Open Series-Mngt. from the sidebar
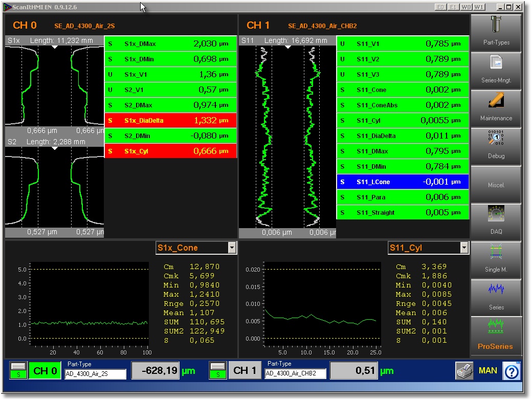The height and width of the screenshot is (401, 532). (496, 71)
